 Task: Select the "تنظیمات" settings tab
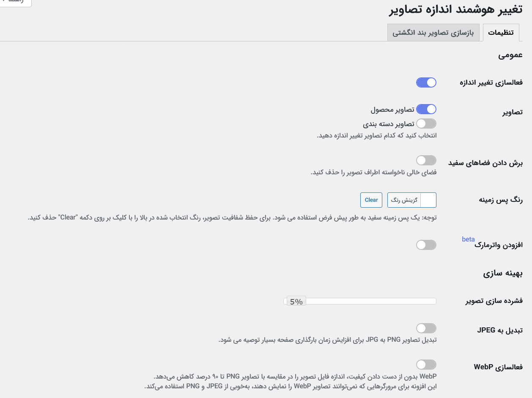click(x=501, y=32)
